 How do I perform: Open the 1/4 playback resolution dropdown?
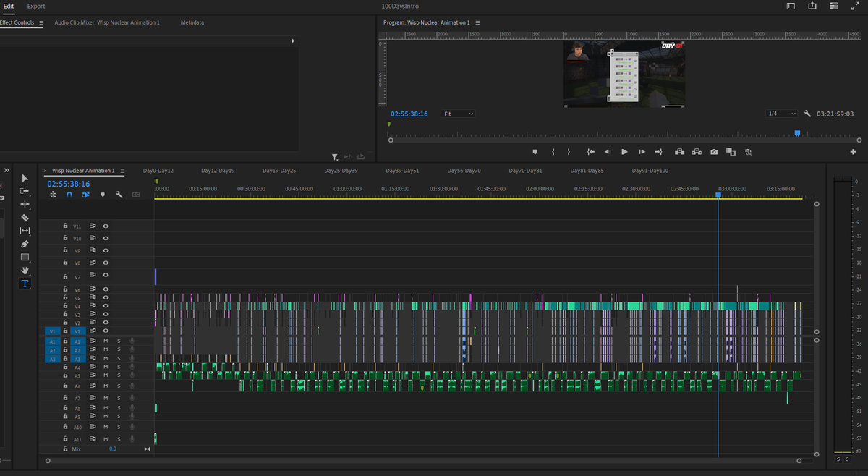tap(781, 114)
